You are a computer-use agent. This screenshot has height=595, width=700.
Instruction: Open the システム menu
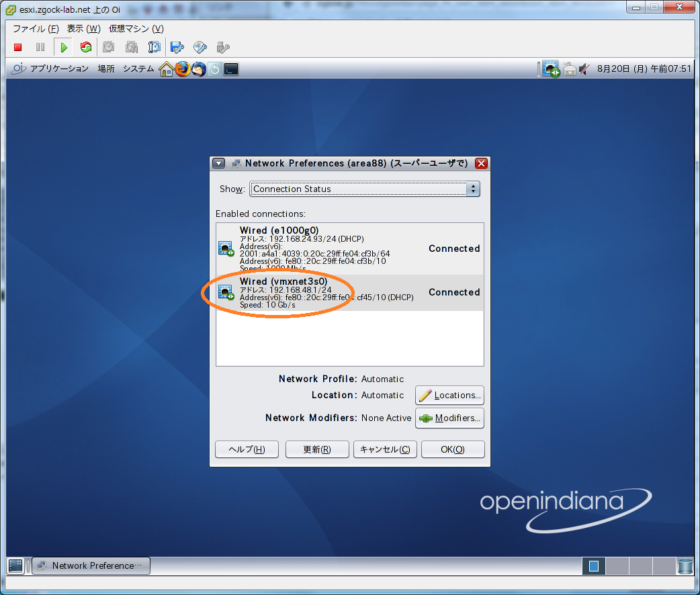click(x=138, y=68)
